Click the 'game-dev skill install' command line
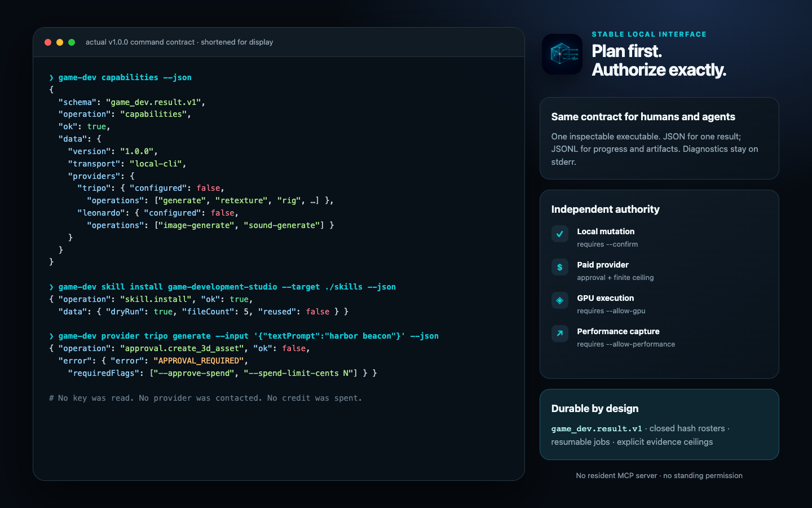The image size is (812, 508). (x=223, y=287)
